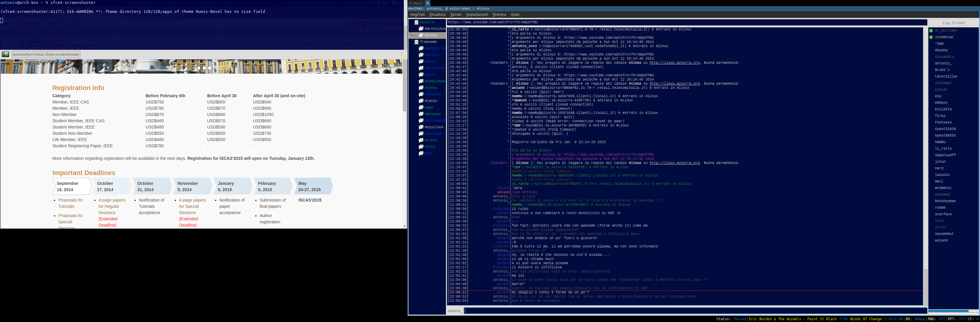Click the chat log vertical scrollbar thumb
This screenshot has width=980, height=322.
(926, 287)
